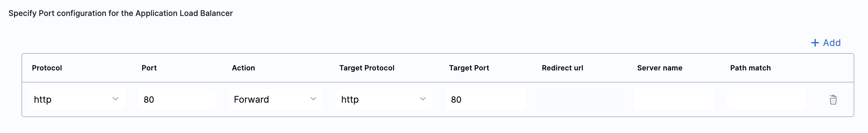Click the plus icon beside Add

coord(815,43)
